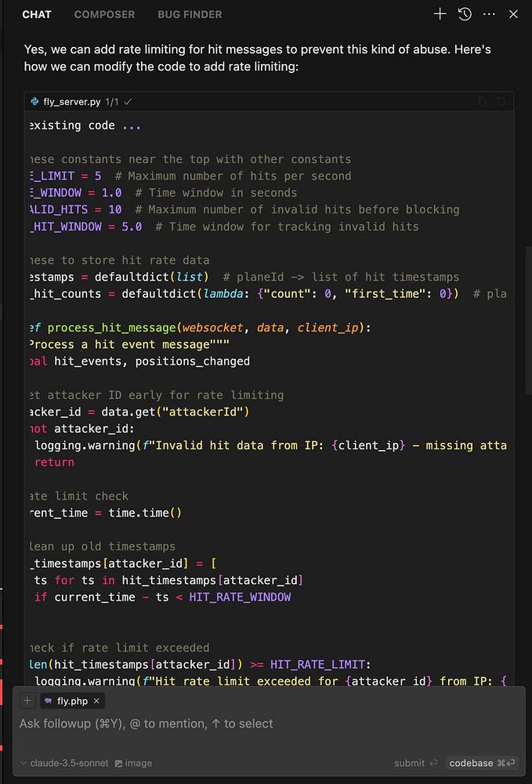This screenshot has width=532, height=784.
Task: Click "# Maximum number of hits per second" comment
Action: coord(233,176)
